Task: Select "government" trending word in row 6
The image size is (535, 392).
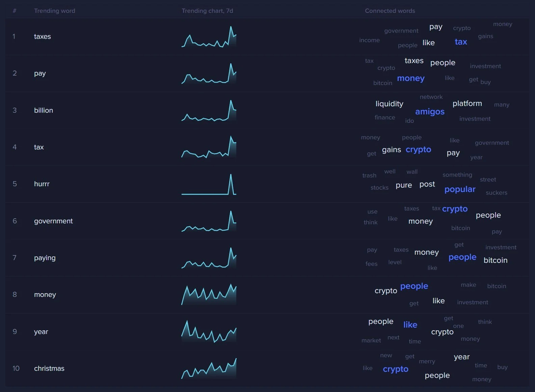Action: tap(53, 221)
